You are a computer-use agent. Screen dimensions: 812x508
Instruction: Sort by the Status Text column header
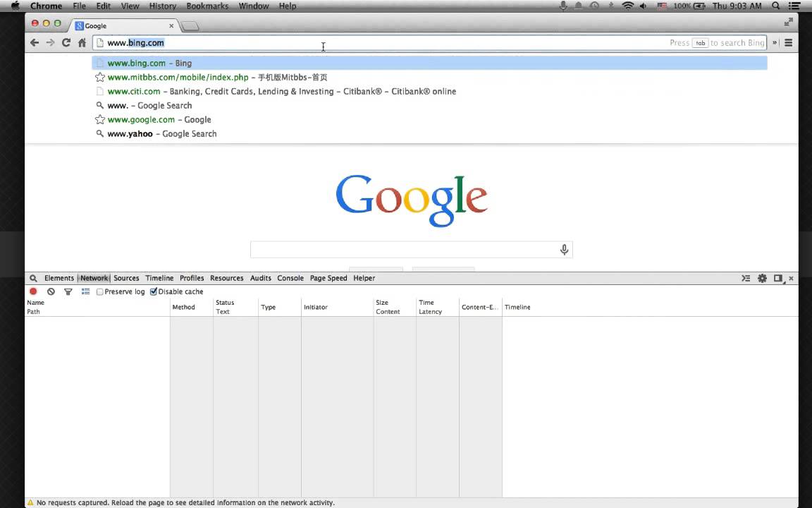coord(235,308)
